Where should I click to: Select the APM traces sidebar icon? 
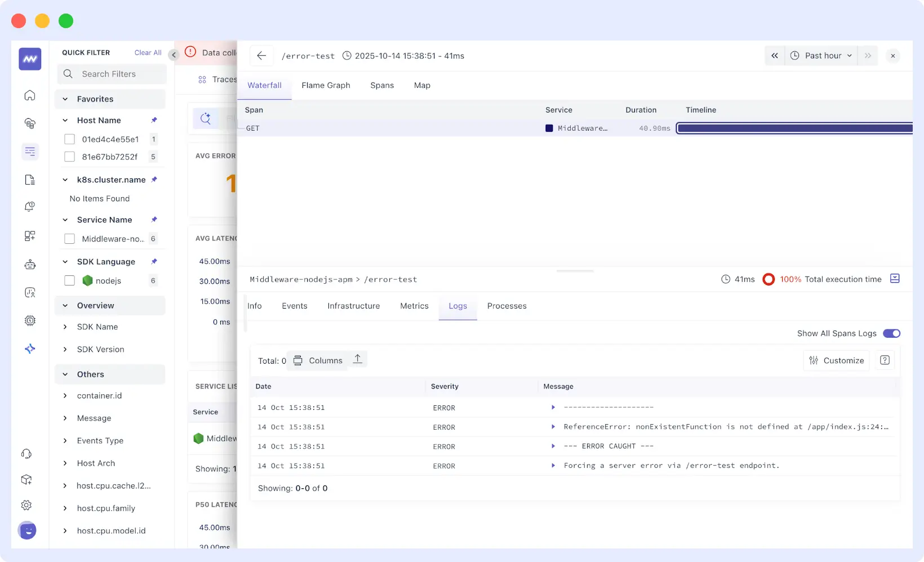point(29,151)
